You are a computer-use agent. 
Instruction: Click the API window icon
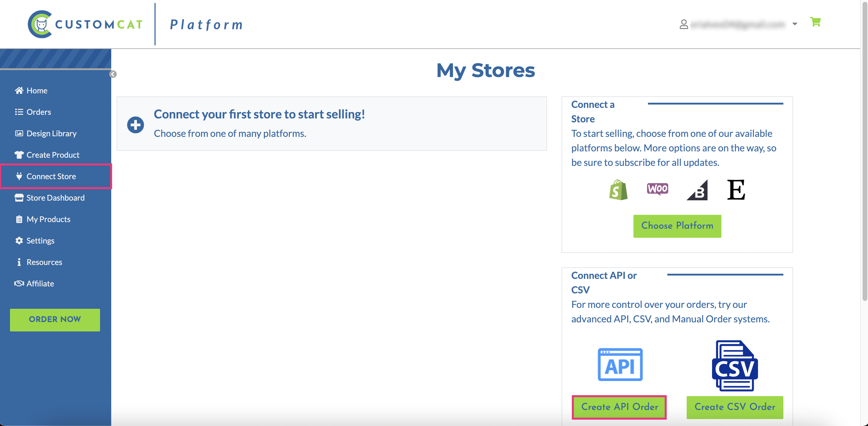tap(620, 365)
